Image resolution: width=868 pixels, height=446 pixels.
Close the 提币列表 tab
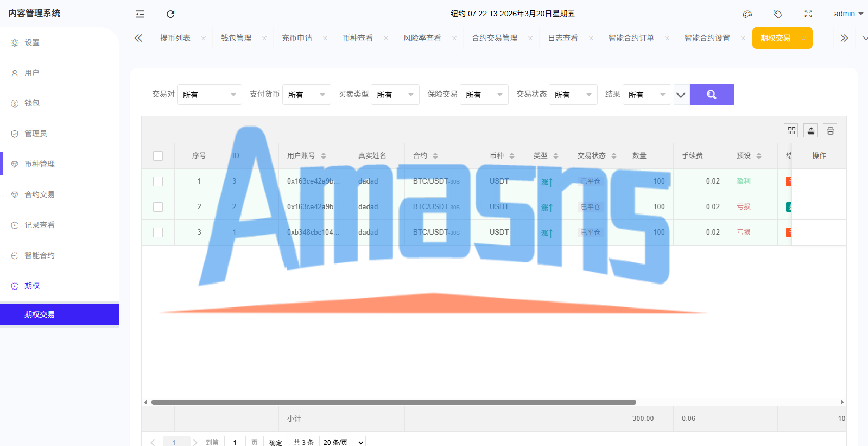(204, 38)
